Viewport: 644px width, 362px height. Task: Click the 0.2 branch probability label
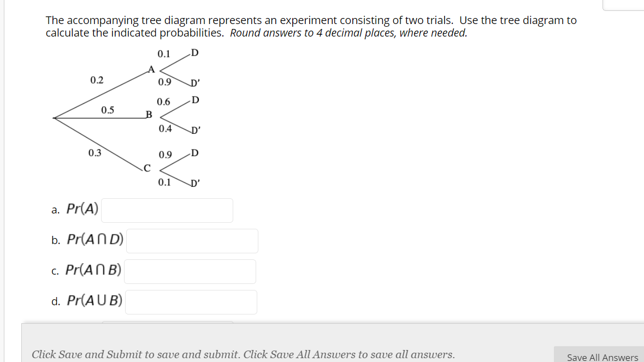pyautogui.click(x=96, y=80)
